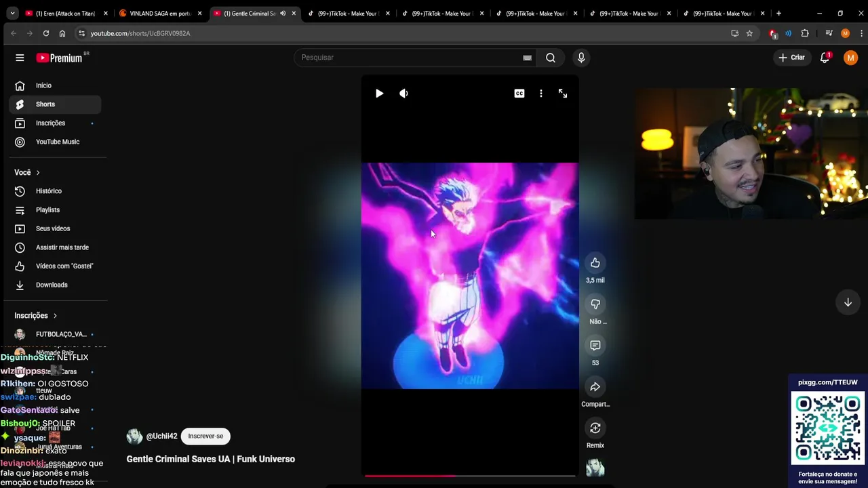The height and width of the screenshot is (488, 868).
Task: Click Inscrever-se to subscribe to Uchii42
Action: point(205,436)
